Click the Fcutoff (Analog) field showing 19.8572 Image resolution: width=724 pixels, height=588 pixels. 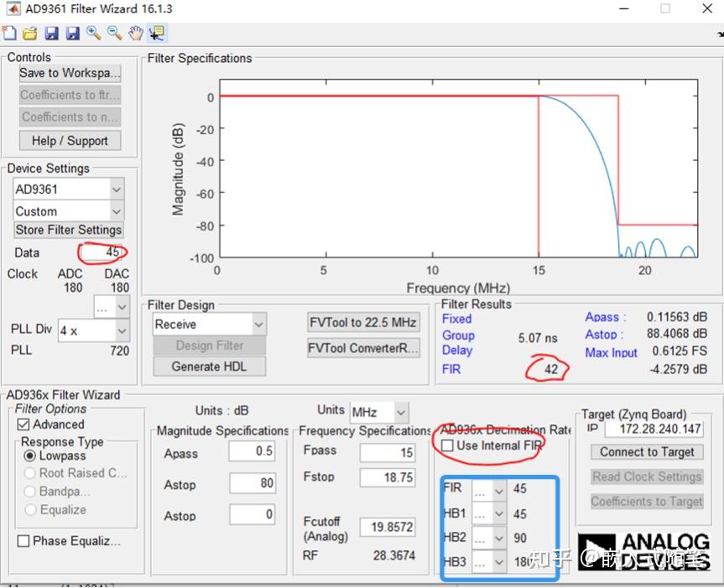click(x=388, y=527)
